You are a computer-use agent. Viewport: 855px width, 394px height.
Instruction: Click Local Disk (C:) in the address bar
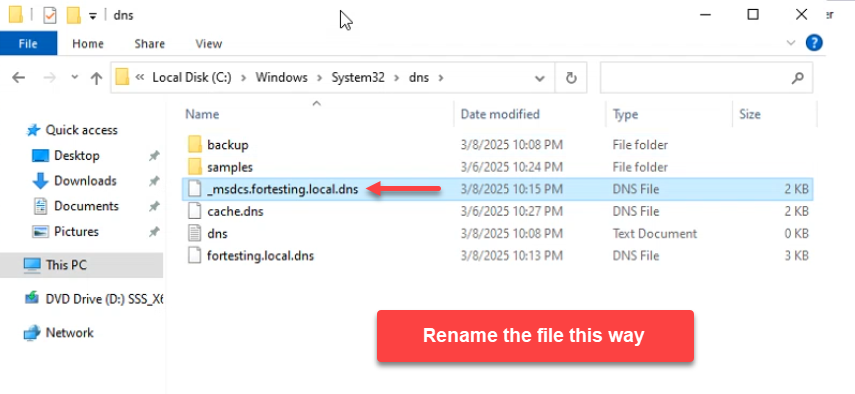[x=192, y=78]
